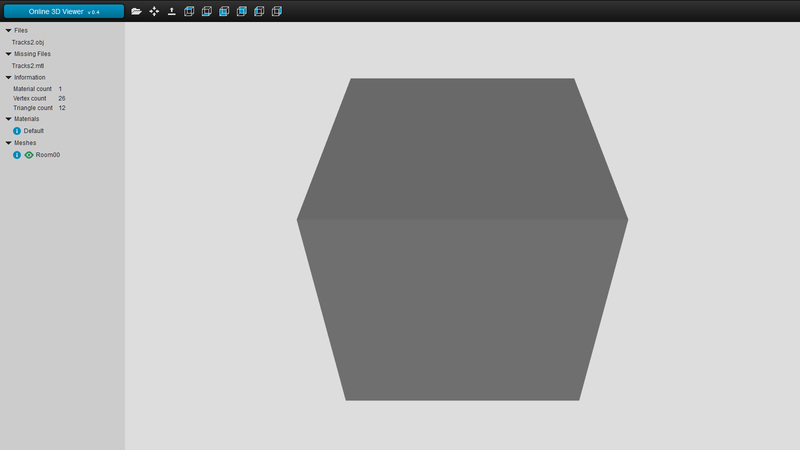
Task: Collapse the Meshes section
Action: pyautogui.click(x=8, y=143)
